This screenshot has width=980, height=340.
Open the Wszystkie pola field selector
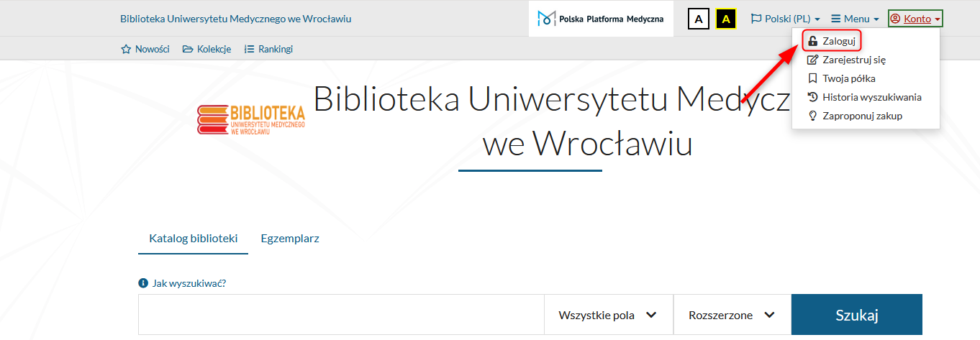pos(608,315)
